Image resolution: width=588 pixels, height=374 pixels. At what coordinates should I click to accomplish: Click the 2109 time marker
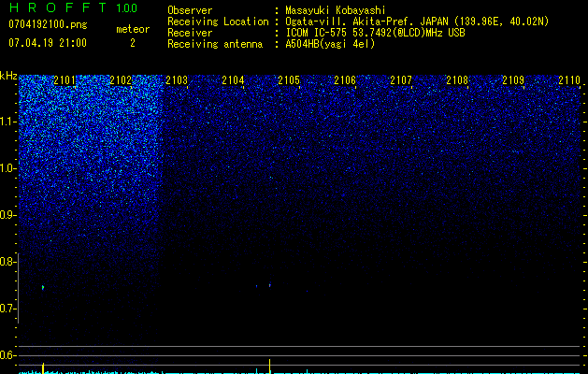513,80
